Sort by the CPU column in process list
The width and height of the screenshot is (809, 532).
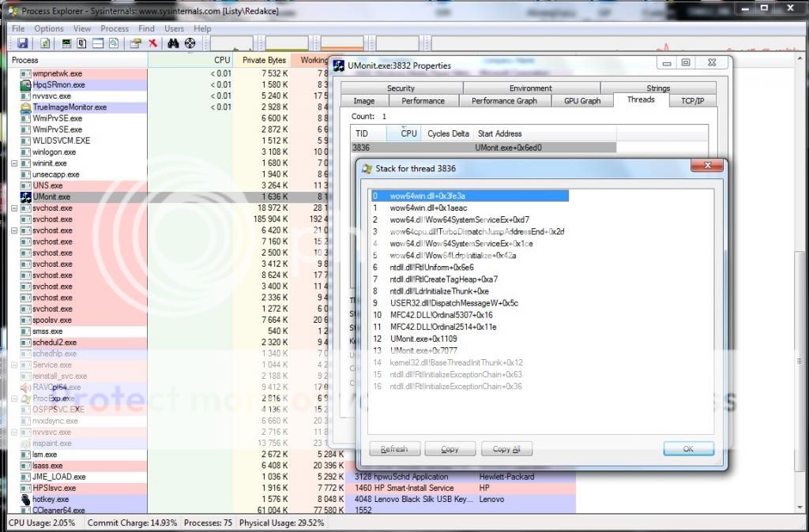pos(190,60)
